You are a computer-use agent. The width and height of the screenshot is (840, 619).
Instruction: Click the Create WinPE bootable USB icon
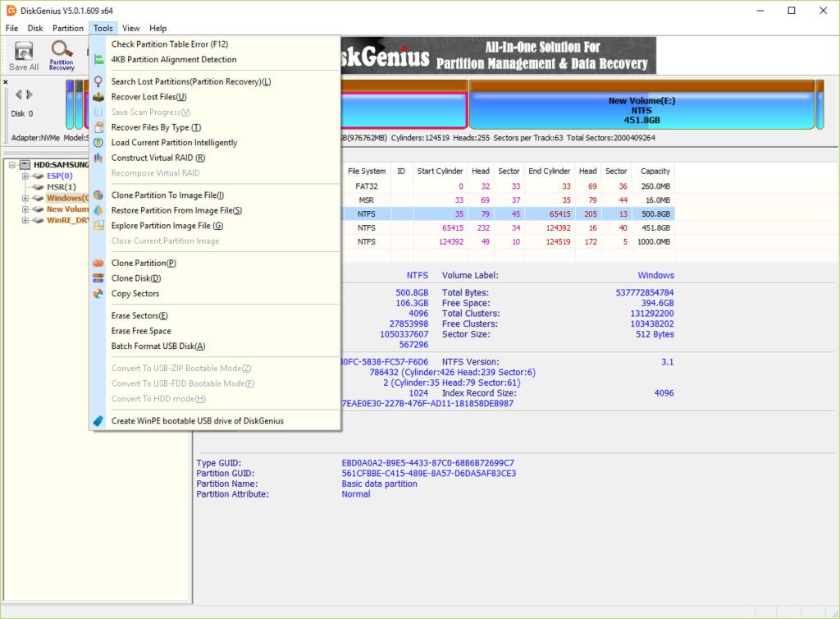pos(98,421)
